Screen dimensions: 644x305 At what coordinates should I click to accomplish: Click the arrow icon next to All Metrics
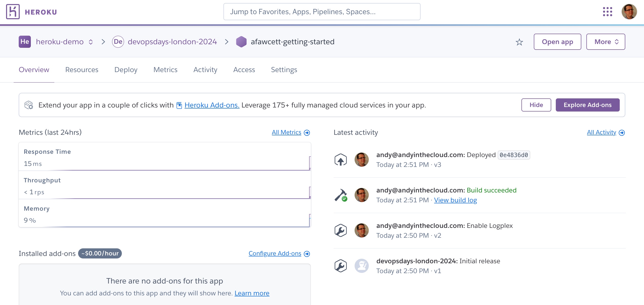(307, 133)
